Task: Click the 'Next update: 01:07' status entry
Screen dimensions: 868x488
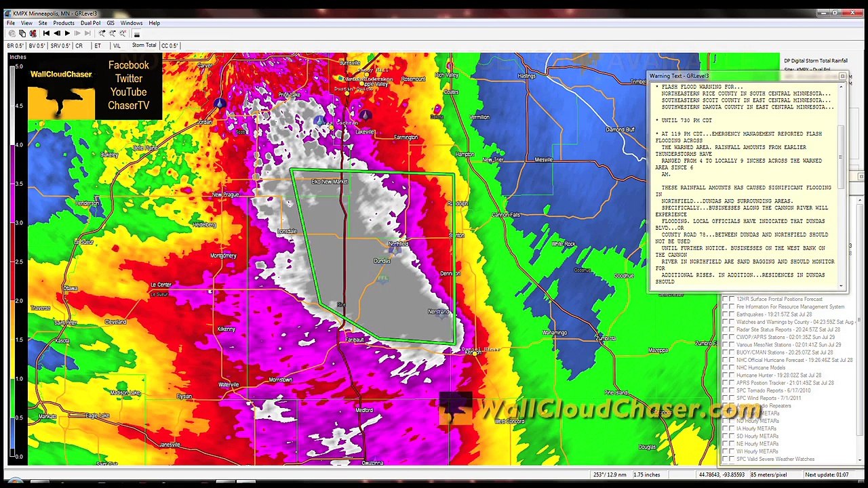Action: 827,474
